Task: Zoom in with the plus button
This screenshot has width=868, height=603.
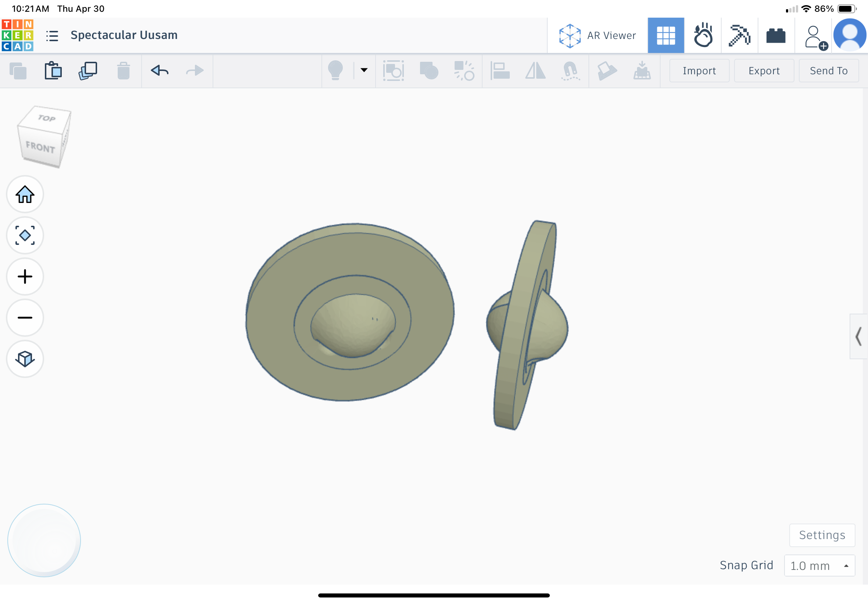Action: [25, 276]
